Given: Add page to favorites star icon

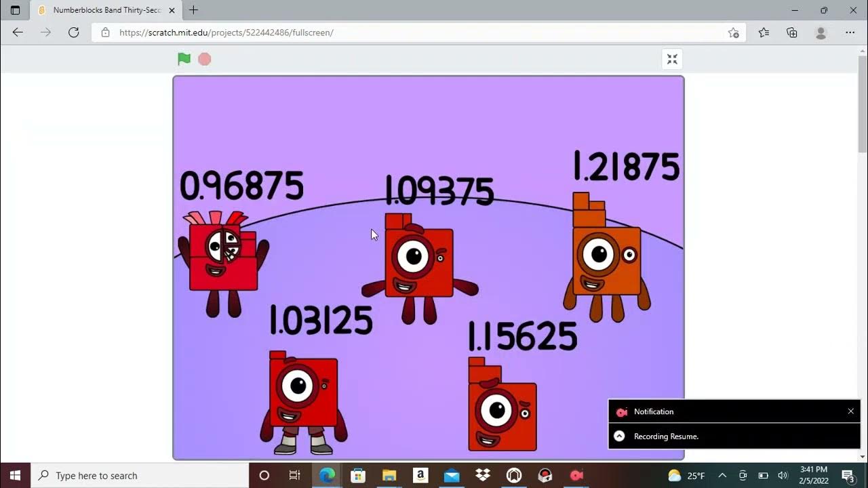Looking at the screenshot, I should click(x=733, y=33).
